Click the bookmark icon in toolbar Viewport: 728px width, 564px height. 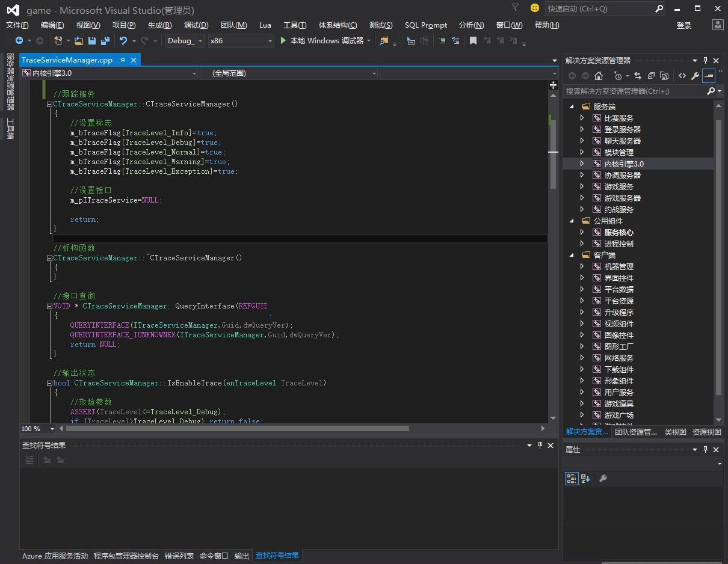[473, 41]
